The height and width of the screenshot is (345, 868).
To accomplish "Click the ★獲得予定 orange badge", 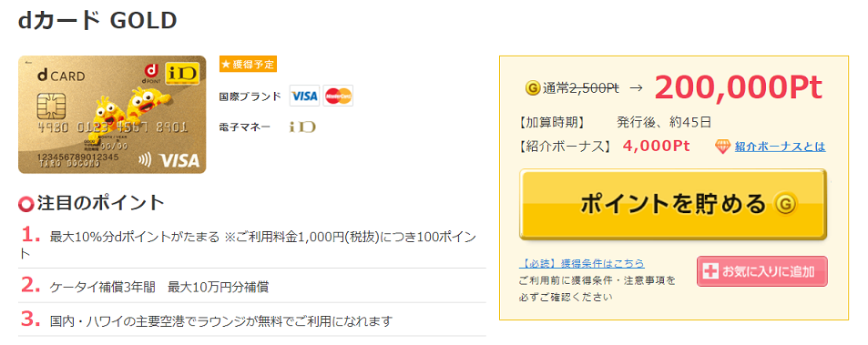I will (x=248, y=64).
